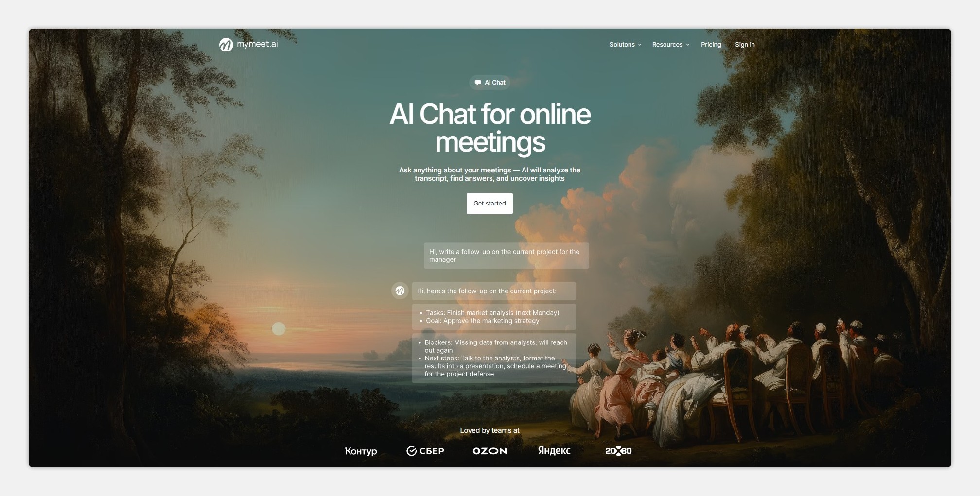Click the 20X80 logo
Screen dimensions: 980x496
(618, 451)
